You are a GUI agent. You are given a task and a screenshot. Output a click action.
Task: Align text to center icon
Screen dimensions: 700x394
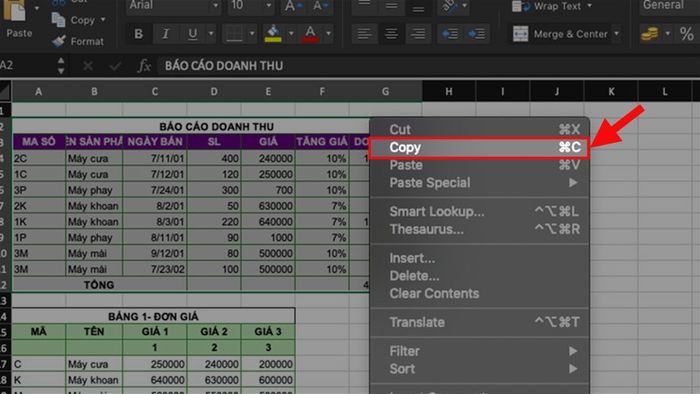point(391,33)
